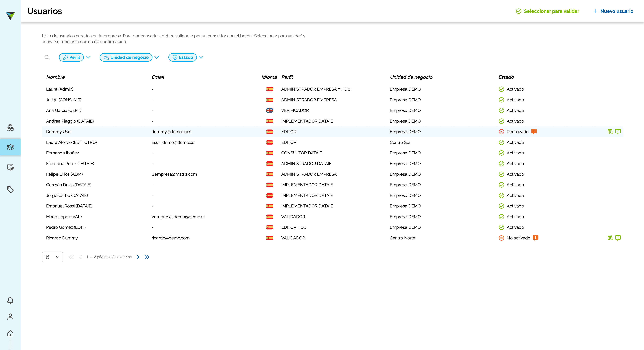Viewport: 644px width, 350px height.
Task: Open the cubes/modules sidebar icon
Action: pyautogui.click(x=10, y=128)
